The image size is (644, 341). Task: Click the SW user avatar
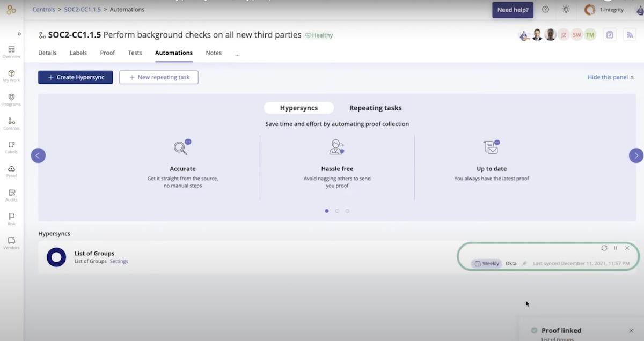[x=577, y=35]
